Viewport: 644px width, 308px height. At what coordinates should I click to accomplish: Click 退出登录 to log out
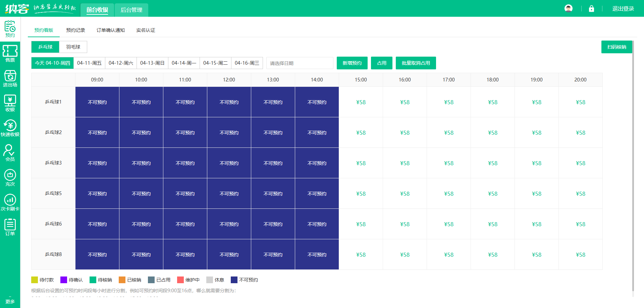coord(623,9)
